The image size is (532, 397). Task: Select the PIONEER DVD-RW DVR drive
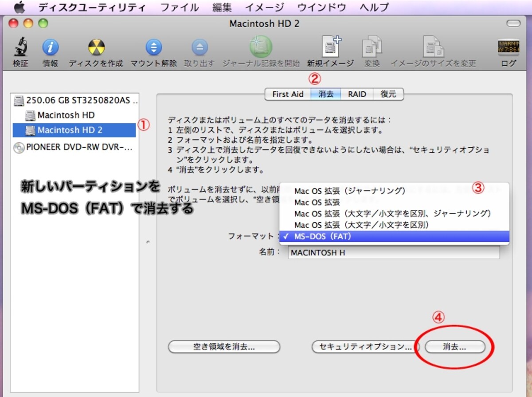[73, 148]
